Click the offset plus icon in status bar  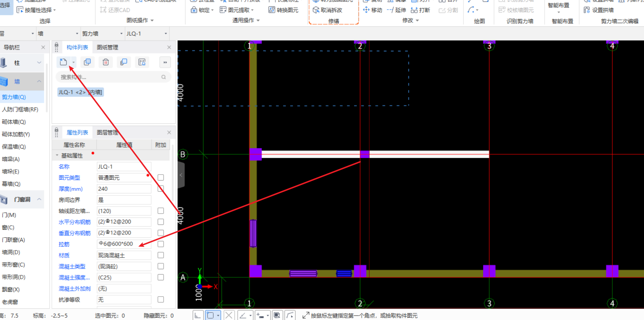tap(260, 315)
